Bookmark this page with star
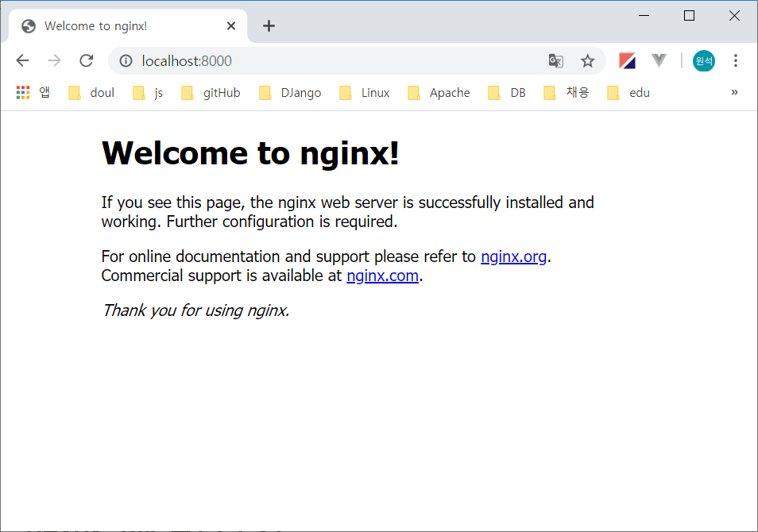 pos(587,61)
